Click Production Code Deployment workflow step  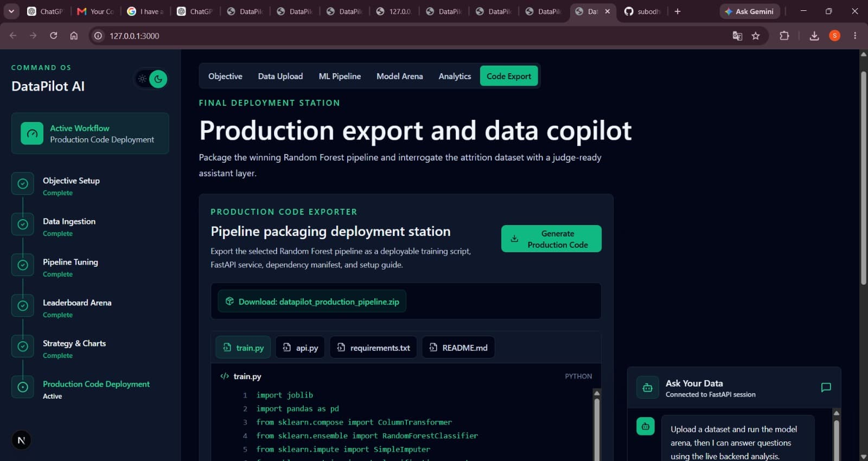pyautogui.click(x=90, y=389)
